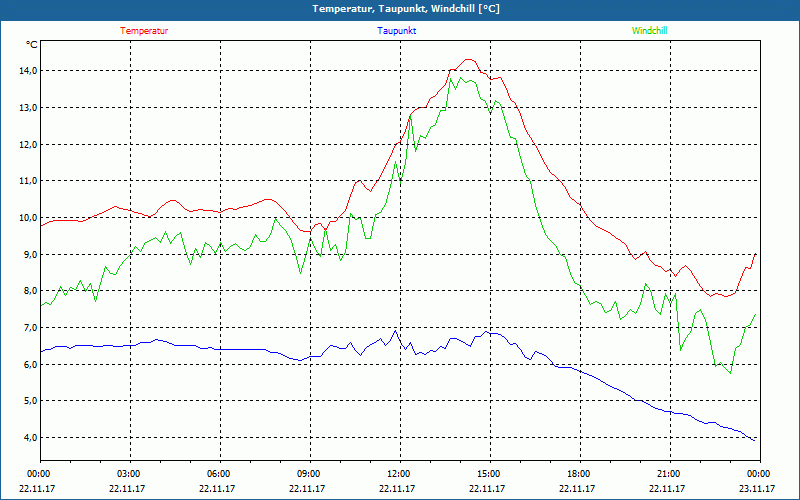Click the 03:00 time axis label
800x500 pixels.
(x=130, y=474)
